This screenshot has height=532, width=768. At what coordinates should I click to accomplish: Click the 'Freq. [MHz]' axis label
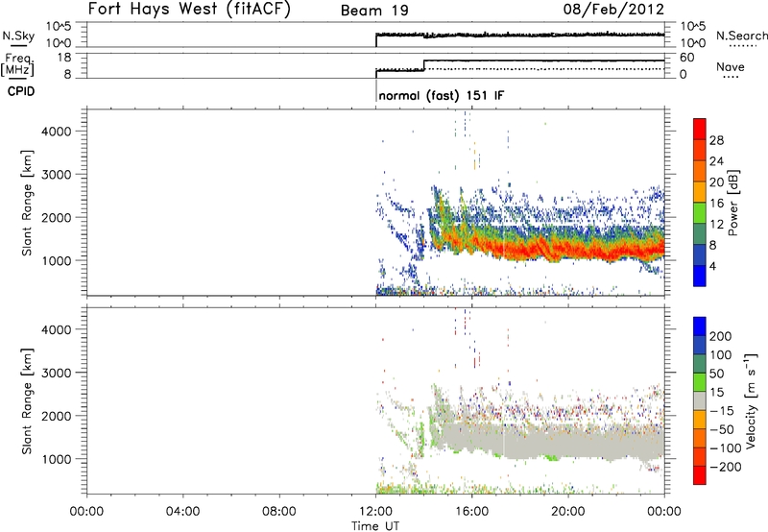pos(18,65)
